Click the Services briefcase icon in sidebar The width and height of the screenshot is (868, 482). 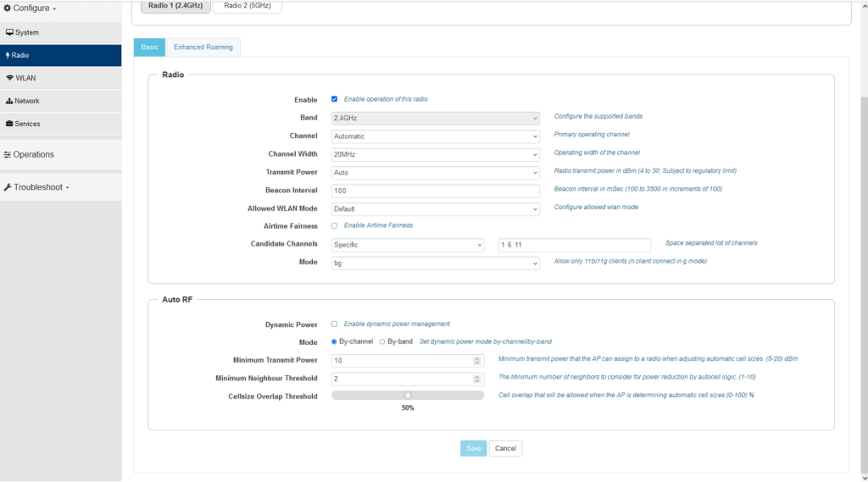click(x=9, y=124)
